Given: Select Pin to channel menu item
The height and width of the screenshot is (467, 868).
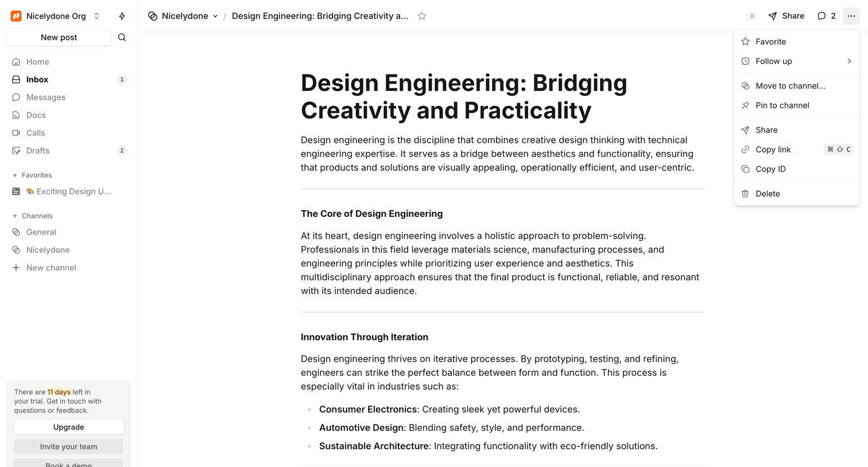Looking at the screenshot, I should [796, 106].
